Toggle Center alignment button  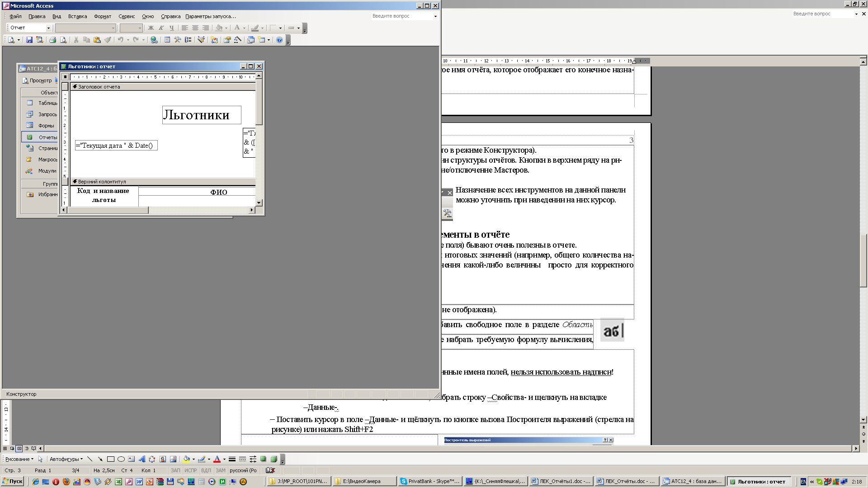coord(195,28)
